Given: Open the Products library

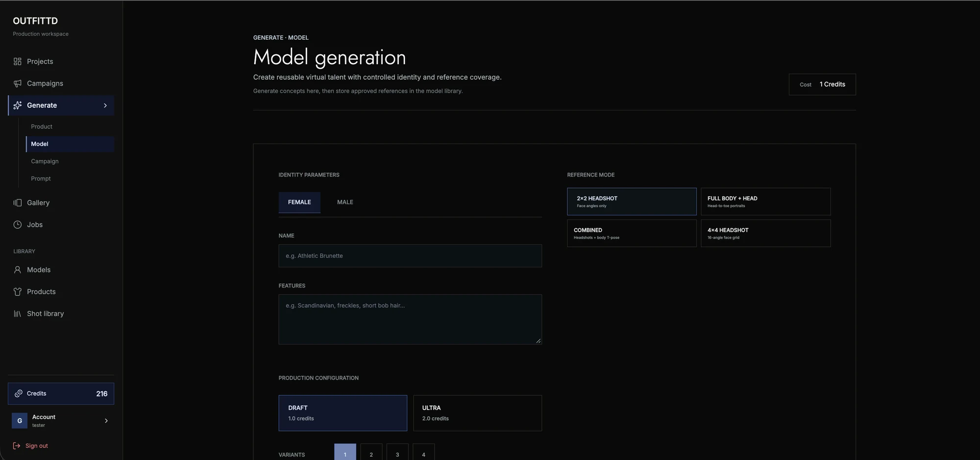Looking at the screenshot, I should click(x=61, y=292).
